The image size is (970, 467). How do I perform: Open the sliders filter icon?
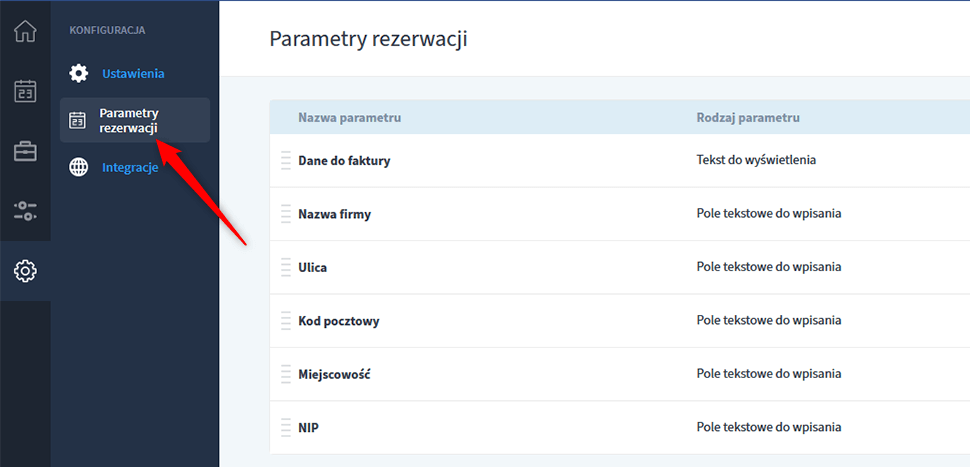[x=25, y=211]
